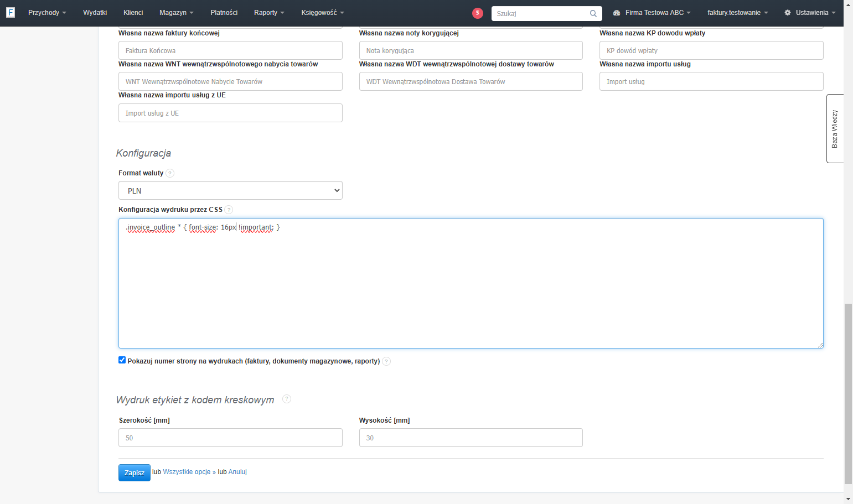This screenshot has height=504, width=853.
Task: Show help for Konfiguracja wydruku przez CSS
Action: [x=229, y=210]
